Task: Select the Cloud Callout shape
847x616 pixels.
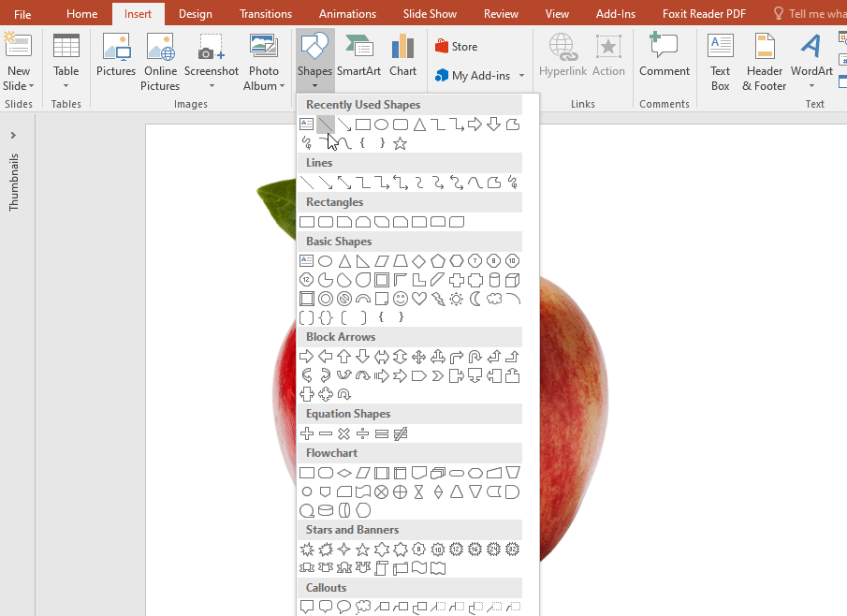Action: (363, 608)
